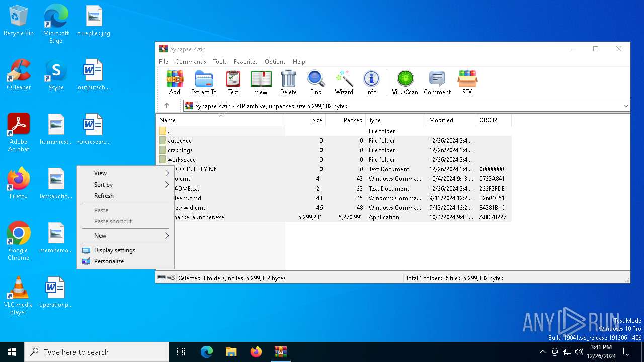644x362 pixels.
Task: Select the humanrest desktop image file
Action: [x=56, y=129]
